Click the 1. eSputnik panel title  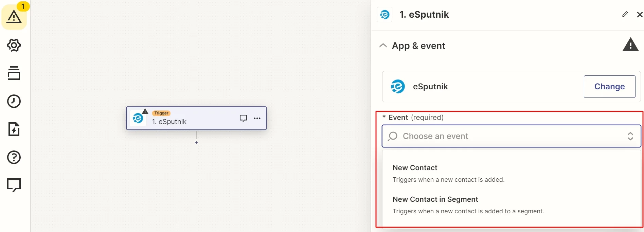click(x=424, y=15)
